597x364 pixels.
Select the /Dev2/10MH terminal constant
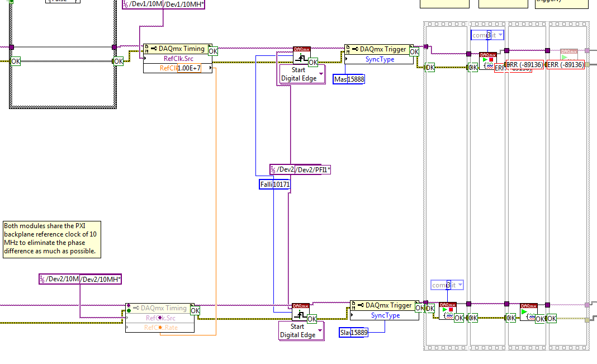[80, 279]
